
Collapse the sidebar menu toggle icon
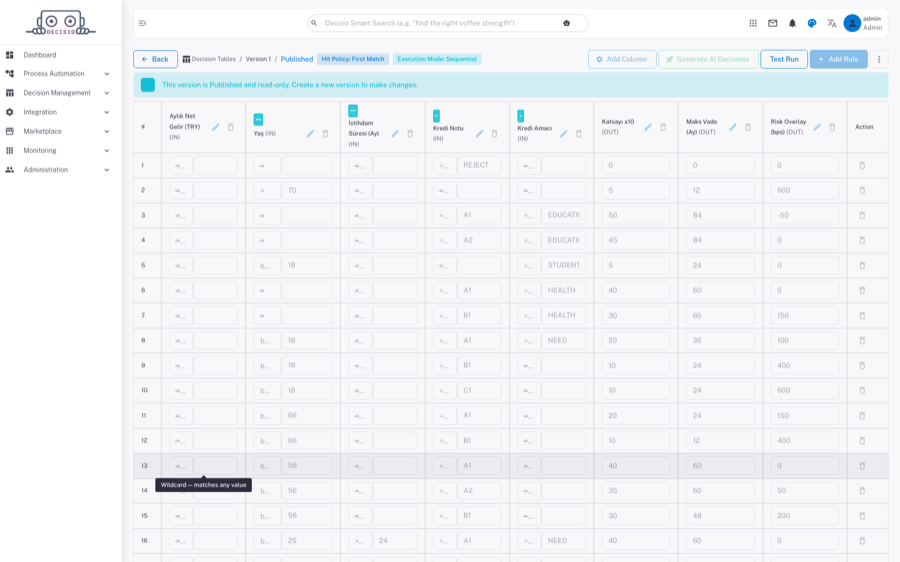pos(142,23)
